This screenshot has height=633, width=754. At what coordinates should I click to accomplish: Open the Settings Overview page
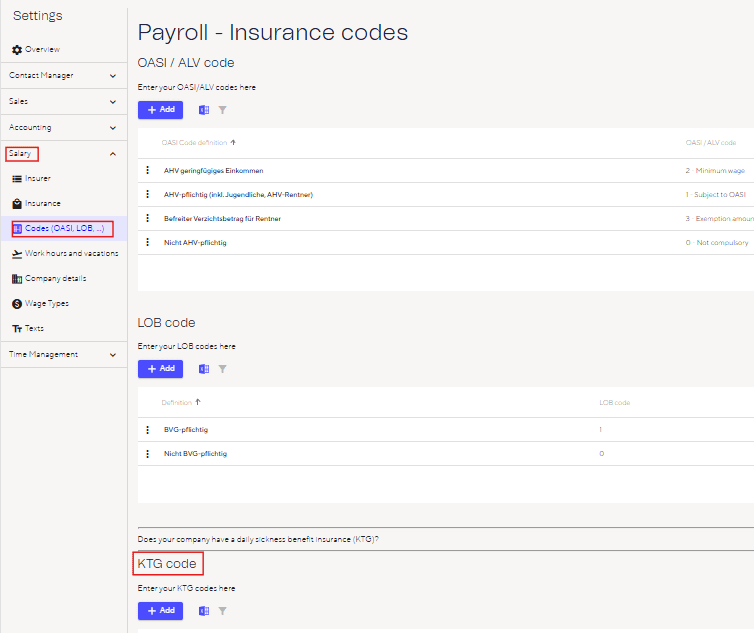pyautogui.click(x=41, y=49)
